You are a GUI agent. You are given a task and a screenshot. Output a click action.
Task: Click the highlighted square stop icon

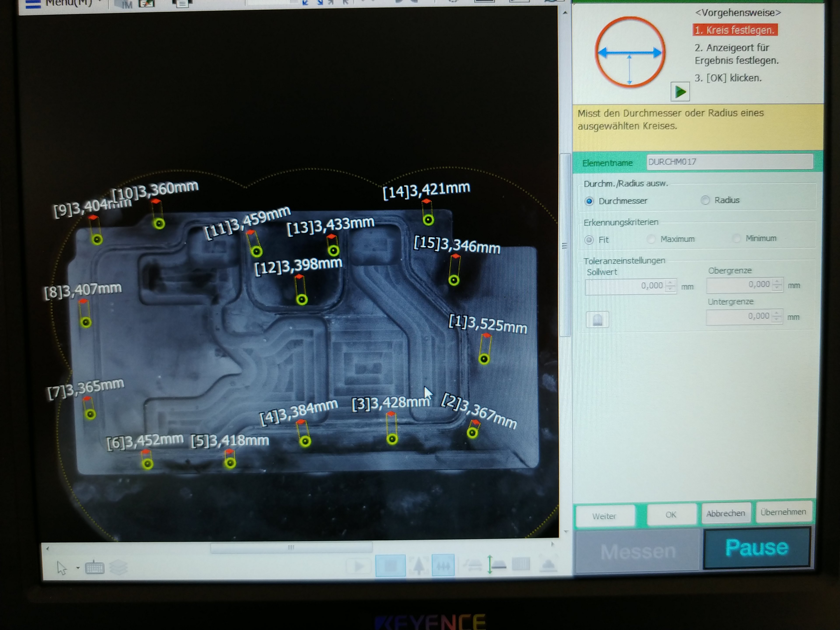tap(390, 566)
